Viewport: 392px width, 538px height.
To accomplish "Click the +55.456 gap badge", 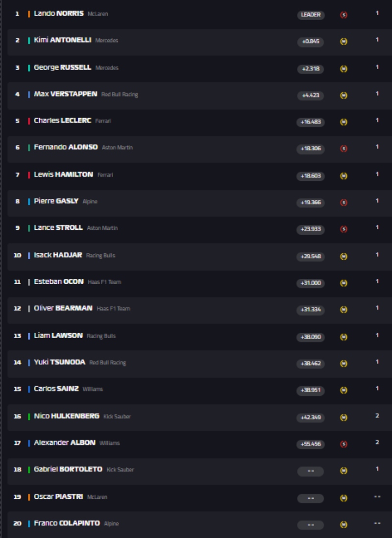I will 311,444.
